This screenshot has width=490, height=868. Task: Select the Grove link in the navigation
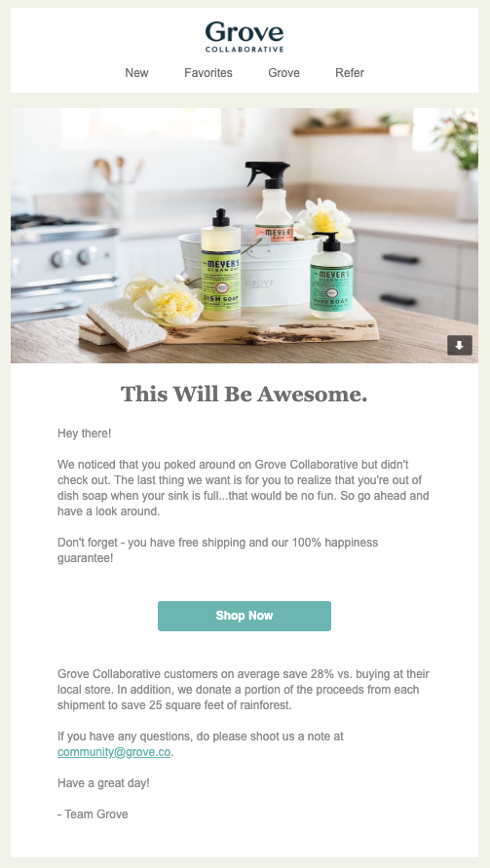(284, 72)
